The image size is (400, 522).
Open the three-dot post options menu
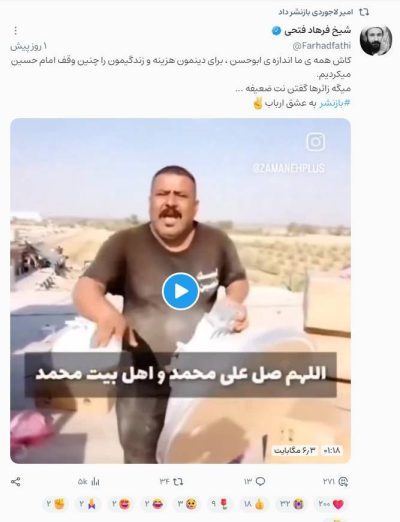coord(15,31)
